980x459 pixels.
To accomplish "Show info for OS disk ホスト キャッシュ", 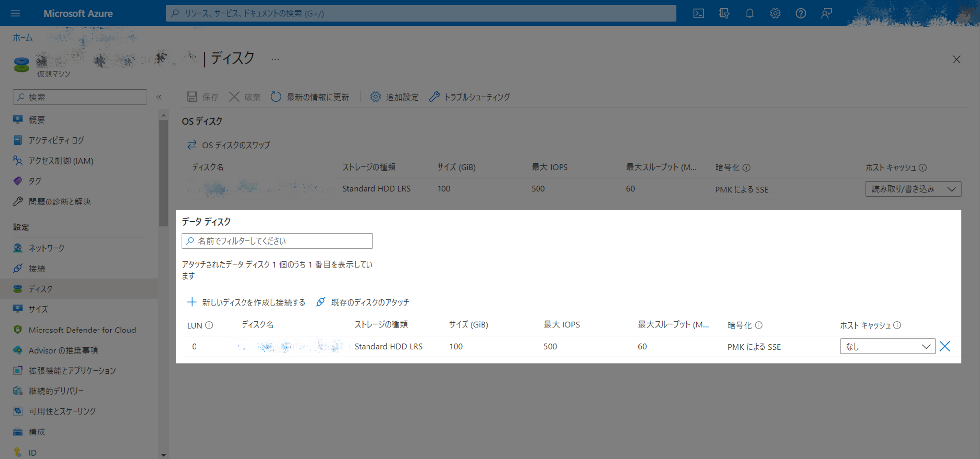I will coord(923,167).
